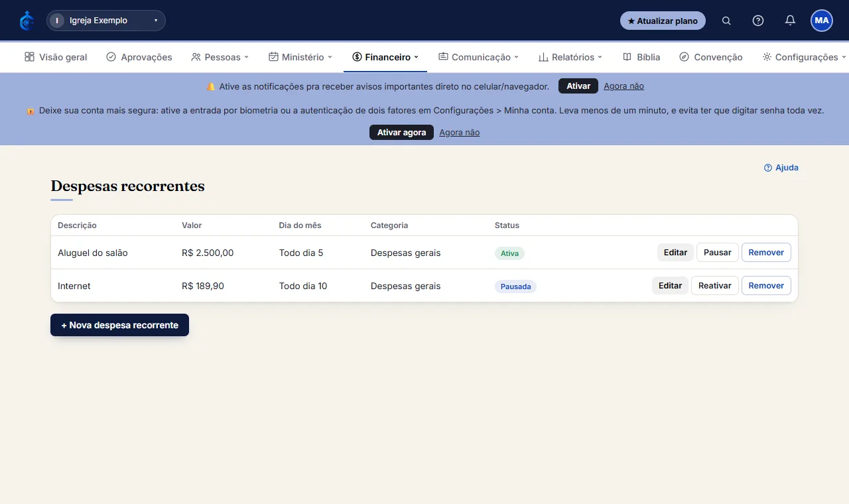Open the Comunicação menu
Image resolution: width=849 pixels, height=504 pixels.
pyautogui.click(x=478, y=57)
